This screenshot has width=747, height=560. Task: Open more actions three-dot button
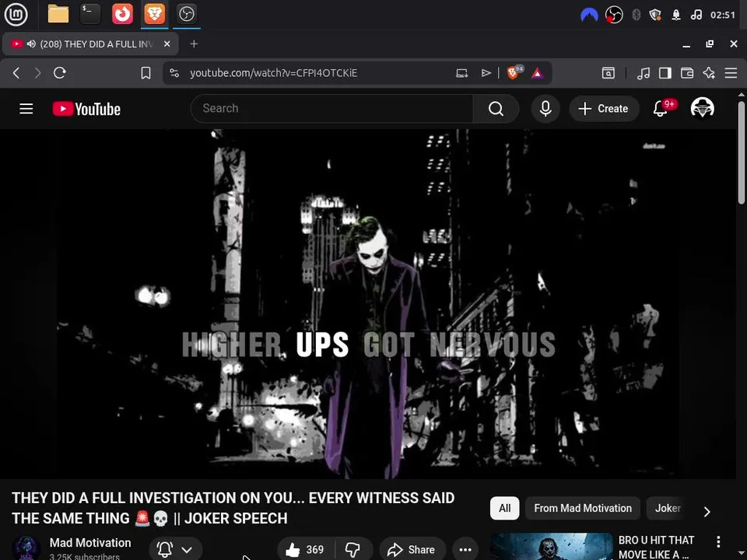[x=465, y=550]
